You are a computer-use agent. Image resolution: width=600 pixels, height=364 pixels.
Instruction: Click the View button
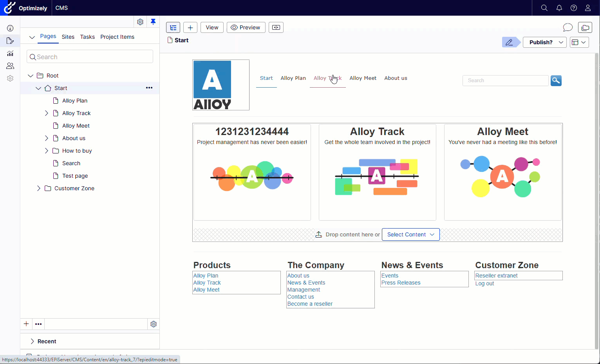[x=212, y=27]
